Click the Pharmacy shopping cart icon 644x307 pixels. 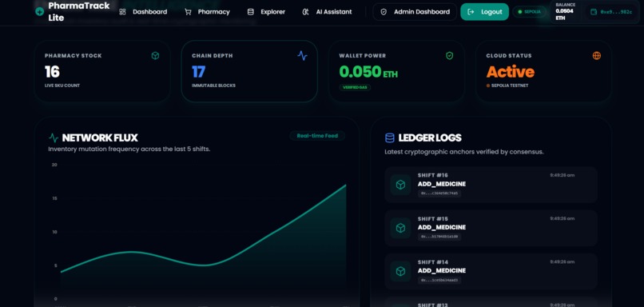tap(188, 12)
